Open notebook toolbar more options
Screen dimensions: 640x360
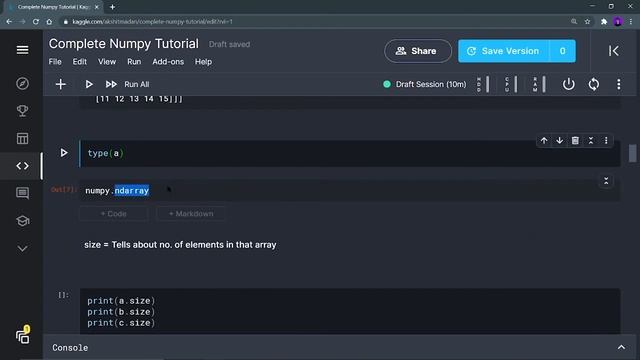619,84
